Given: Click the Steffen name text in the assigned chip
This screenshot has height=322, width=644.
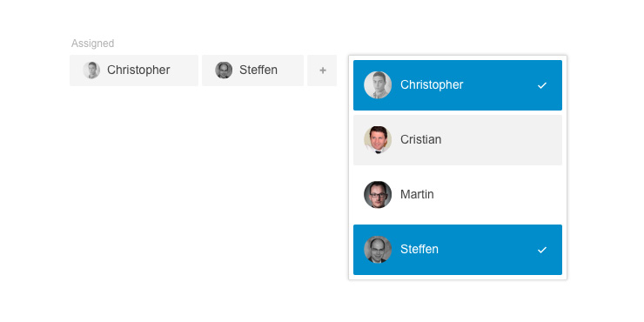Looking at the screenshot, I should tap(258, 70).
